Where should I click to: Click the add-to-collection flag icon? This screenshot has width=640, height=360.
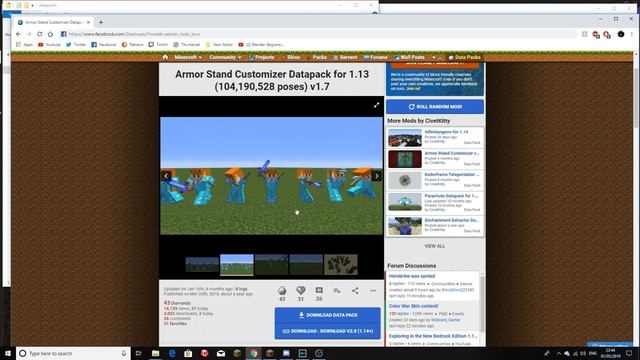coord(337,291)
